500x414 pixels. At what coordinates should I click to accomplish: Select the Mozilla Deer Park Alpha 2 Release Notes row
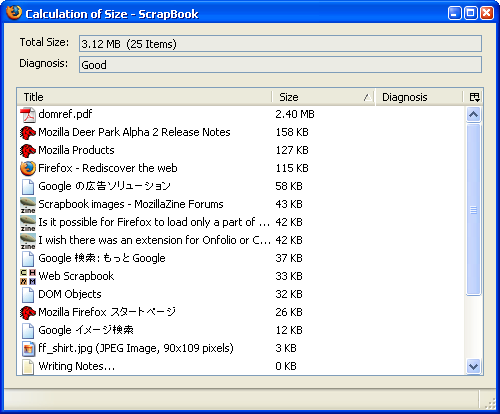241,132
